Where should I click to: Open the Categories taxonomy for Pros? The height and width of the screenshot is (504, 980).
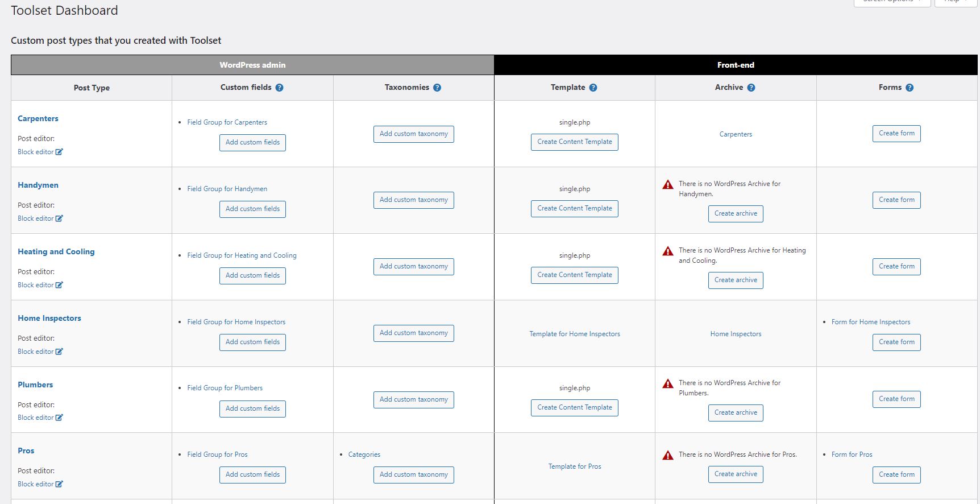(364, 455)
